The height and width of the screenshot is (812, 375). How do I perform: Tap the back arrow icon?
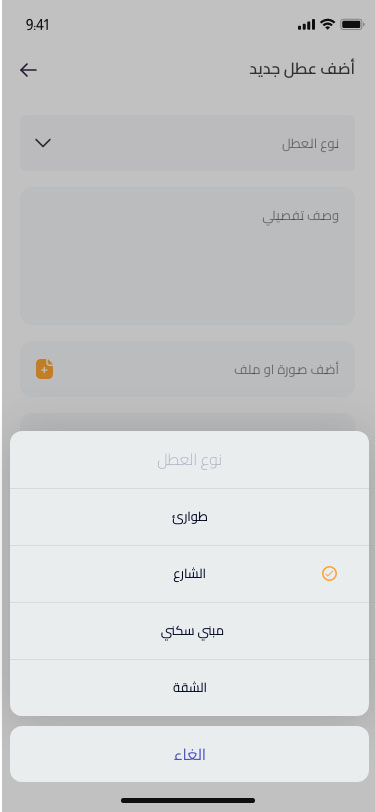28,70
